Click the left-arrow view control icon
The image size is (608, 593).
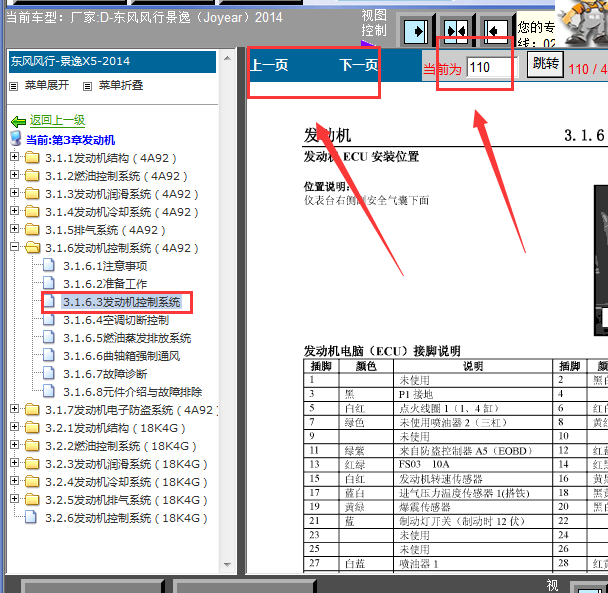pos(496,31)
